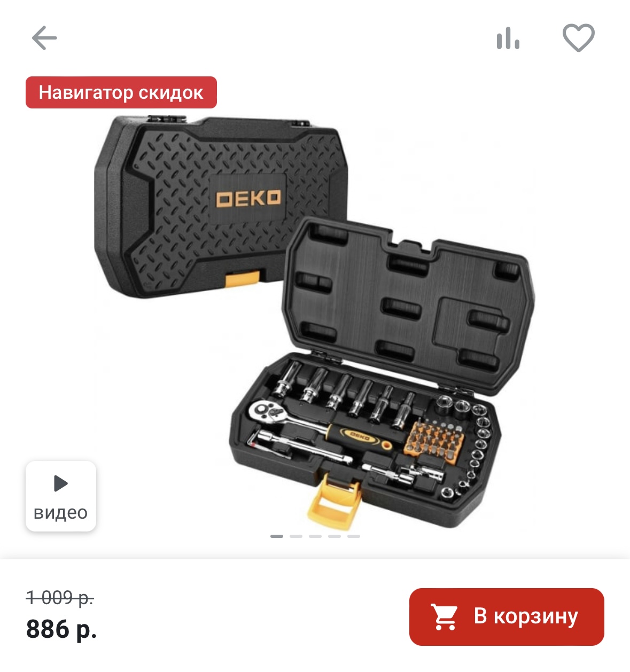The height and width of the screenshot is (672, 630).
Task: Jump to the second carousel dot
Action: coord(296,536)
